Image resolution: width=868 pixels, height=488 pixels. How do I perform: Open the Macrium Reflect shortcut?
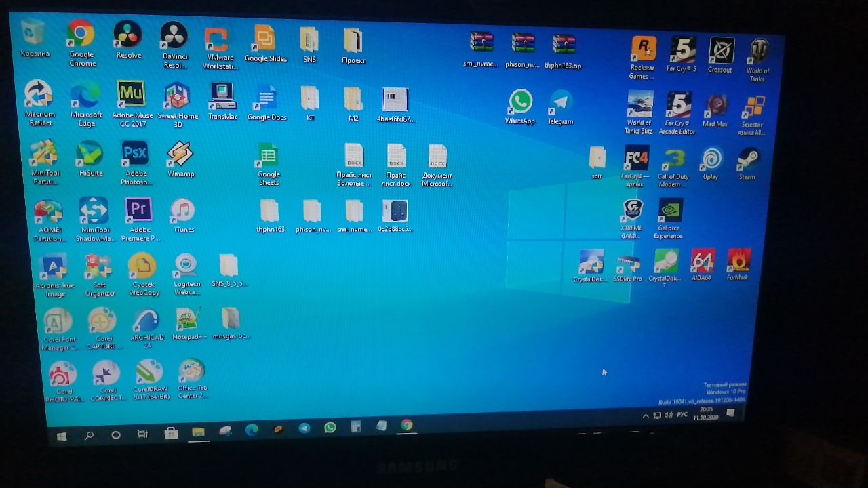tap(39, 103)
